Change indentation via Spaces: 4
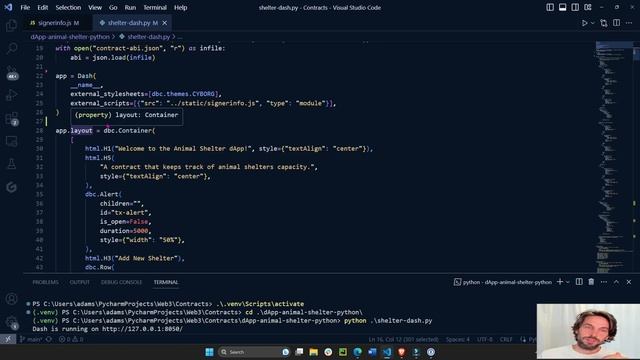This screenshot has width=640, height=360. click(458, 339)
